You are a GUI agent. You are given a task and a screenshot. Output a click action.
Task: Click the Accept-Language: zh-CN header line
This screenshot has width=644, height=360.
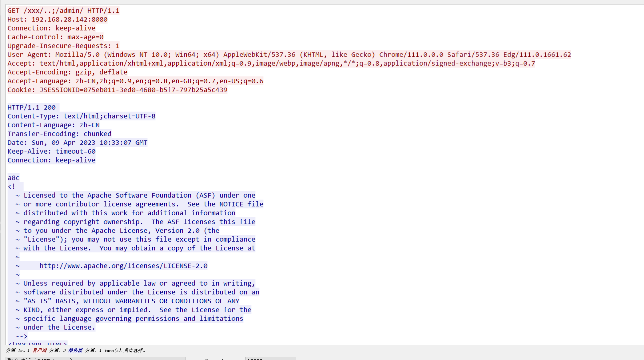click(136, 81)
